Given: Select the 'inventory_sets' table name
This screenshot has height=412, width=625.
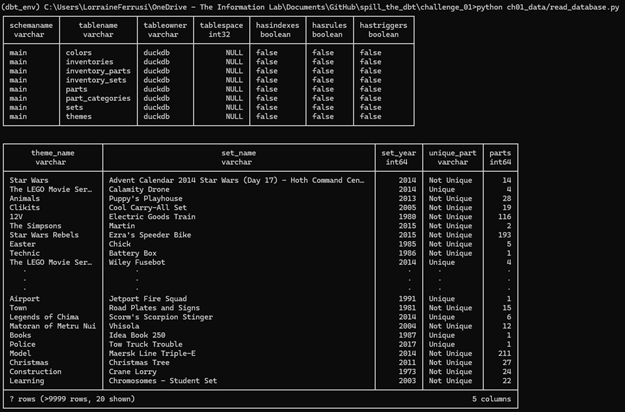Looking at the screenshot, I should point(96,80).
